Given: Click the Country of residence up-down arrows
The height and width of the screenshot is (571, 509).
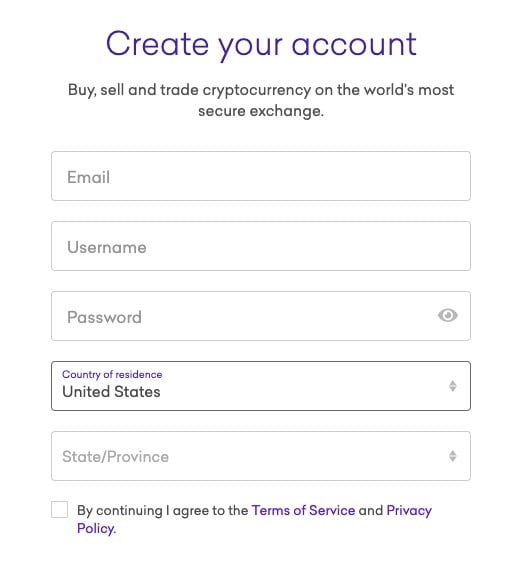Looking at the screenshot, I should [x=453, y=386].
